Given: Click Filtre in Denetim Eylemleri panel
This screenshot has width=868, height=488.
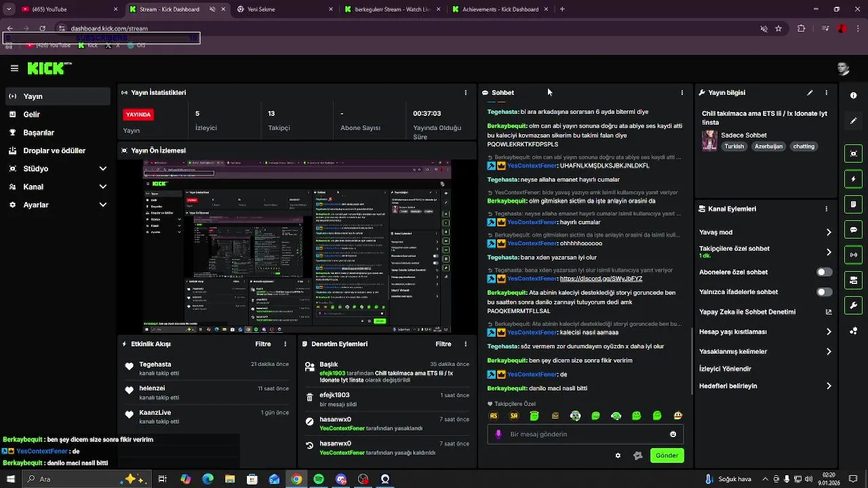Looking at the screenshot, I should coord(443,344).
